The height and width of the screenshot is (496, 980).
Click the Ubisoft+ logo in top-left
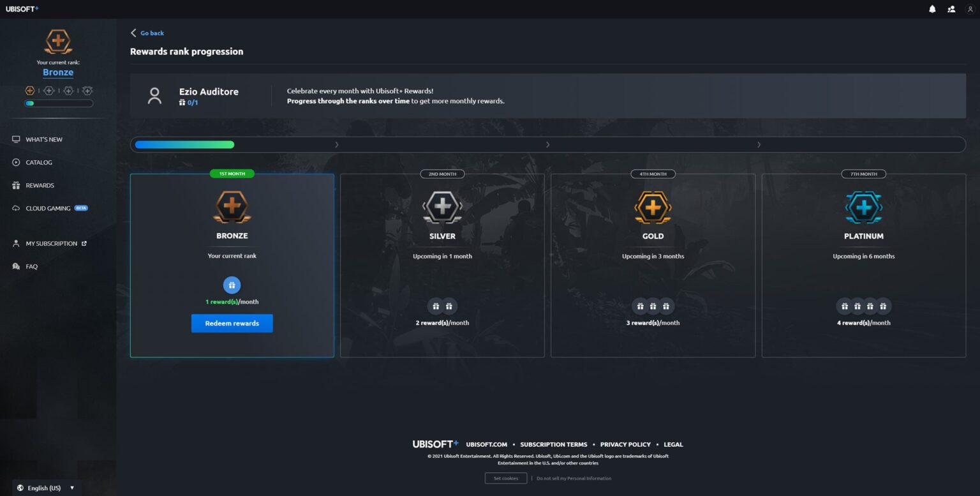pyautogui.click(x=22, y=9)
